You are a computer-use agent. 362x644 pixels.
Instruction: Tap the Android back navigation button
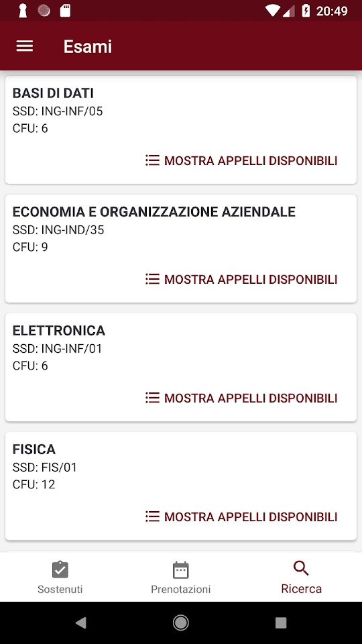pos(81,623)
